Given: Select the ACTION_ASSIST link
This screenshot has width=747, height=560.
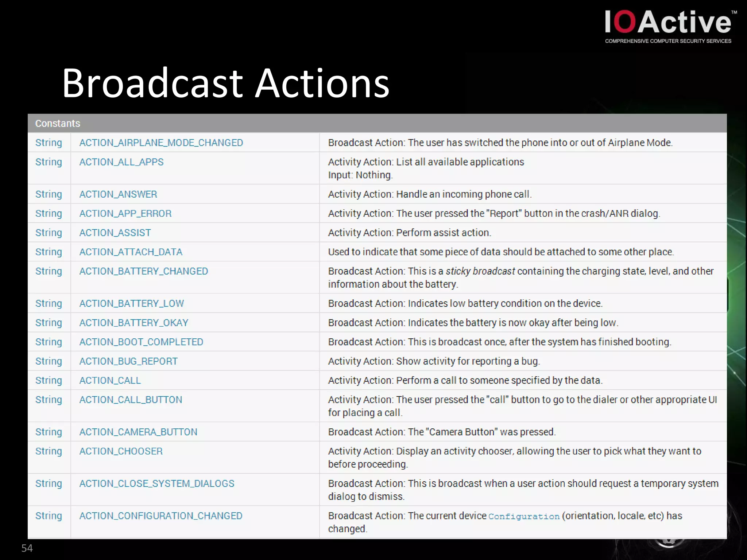Looking at the screenshot, I should coord(115,233).
